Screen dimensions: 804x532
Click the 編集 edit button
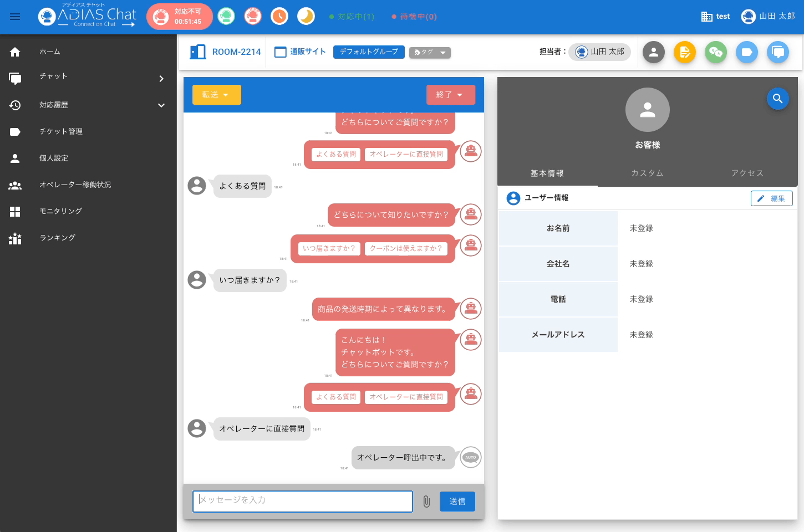click(x=771, y=198)
